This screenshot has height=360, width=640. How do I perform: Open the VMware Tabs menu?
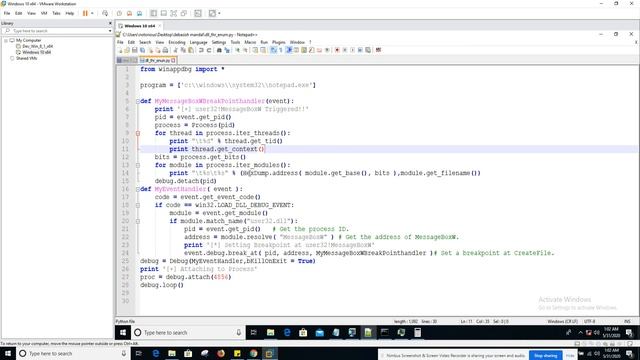[x=56, y=13]
